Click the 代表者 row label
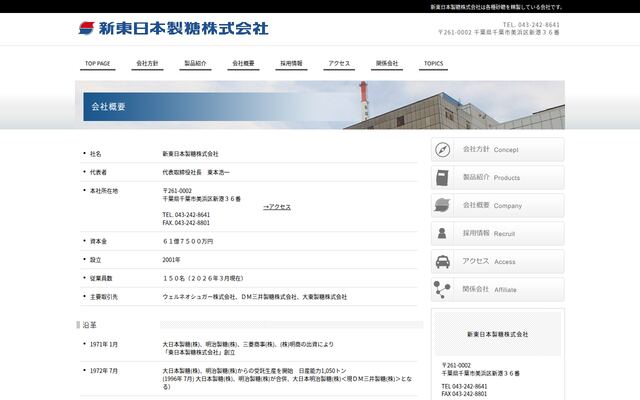The height and width of the screenshot is (400, 640). click(x=98, y=172)
